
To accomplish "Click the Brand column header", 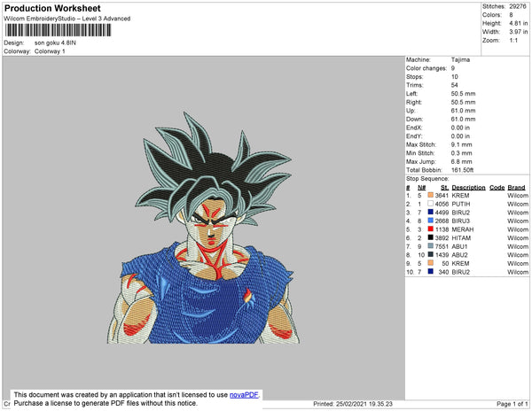I will click(x=517, y=188).
